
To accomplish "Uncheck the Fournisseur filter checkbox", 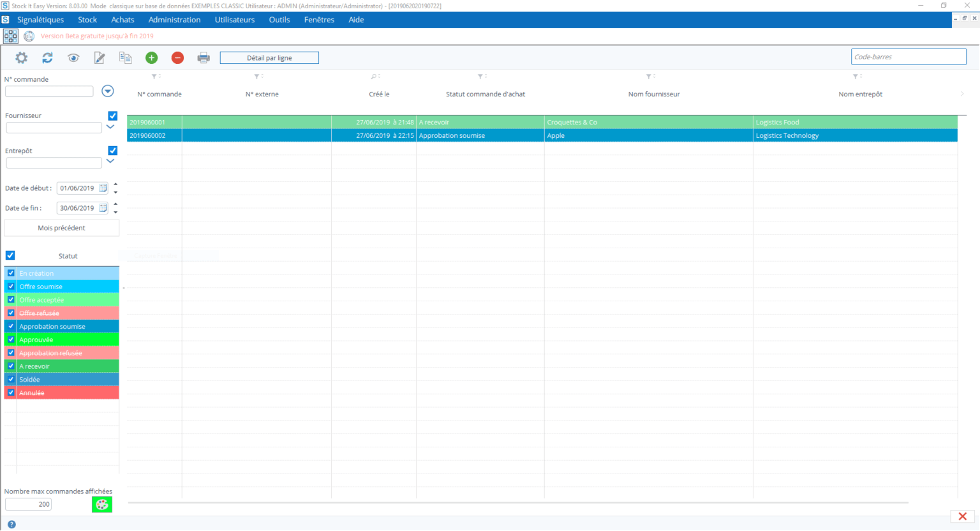I will pyautogui.click(x=112, y=116).
